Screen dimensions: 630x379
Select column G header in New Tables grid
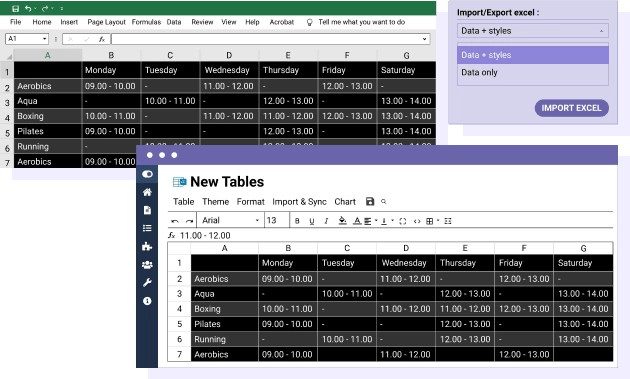[x=583, y=248]
